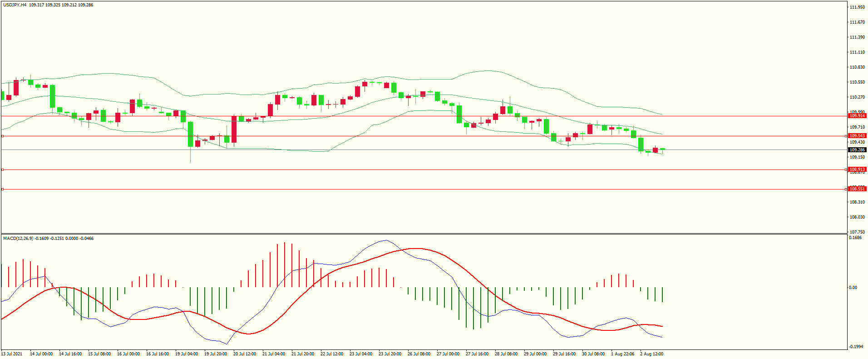Click the 107.750 value on price scale
Image resolution: width=868 pixels, height=359 pixels.
point(857,232)
